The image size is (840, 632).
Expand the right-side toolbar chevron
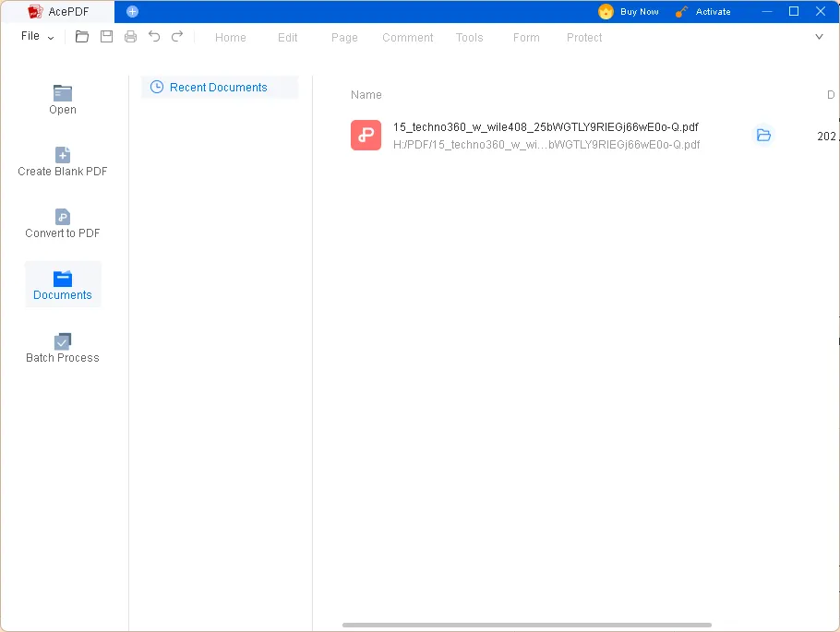(x=819, y=37)
